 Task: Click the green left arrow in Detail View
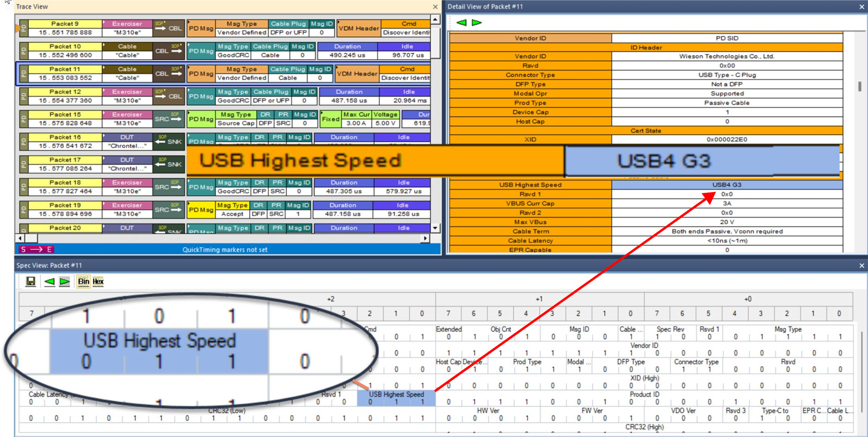coord(461,22)
